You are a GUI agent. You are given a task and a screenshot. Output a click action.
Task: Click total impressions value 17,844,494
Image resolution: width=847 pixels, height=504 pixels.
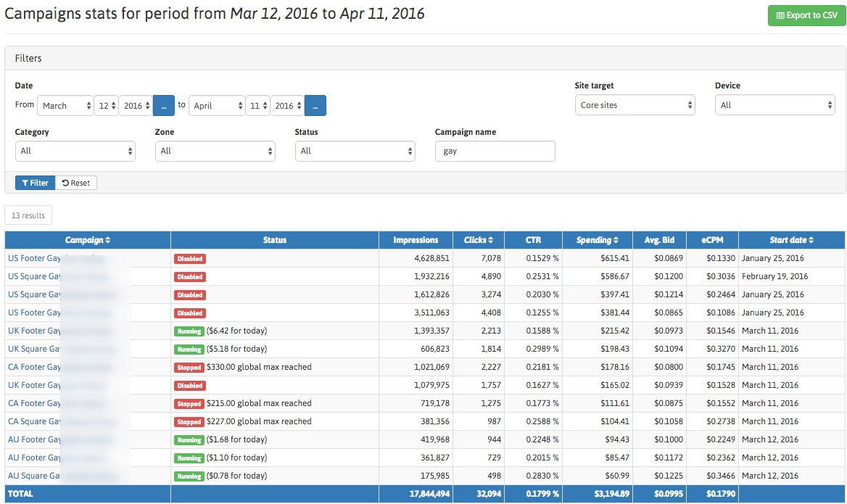tap(429, 494)
